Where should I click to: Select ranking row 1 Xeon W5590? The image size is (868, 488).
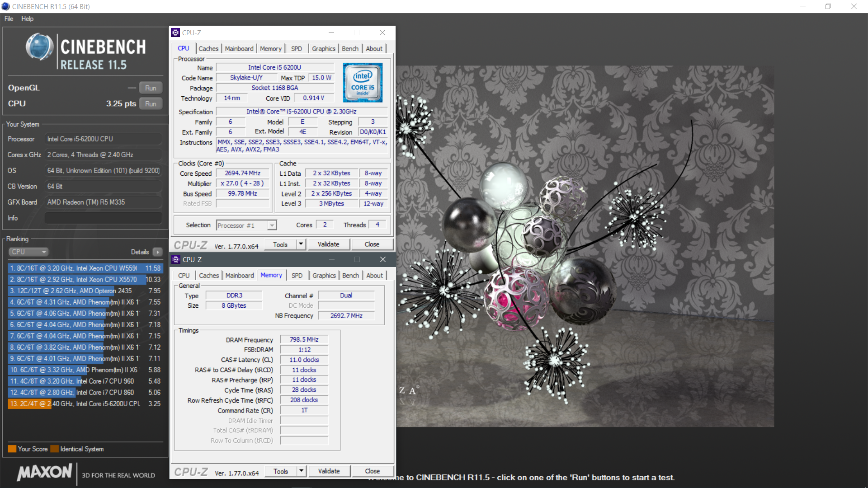[85, 268]
